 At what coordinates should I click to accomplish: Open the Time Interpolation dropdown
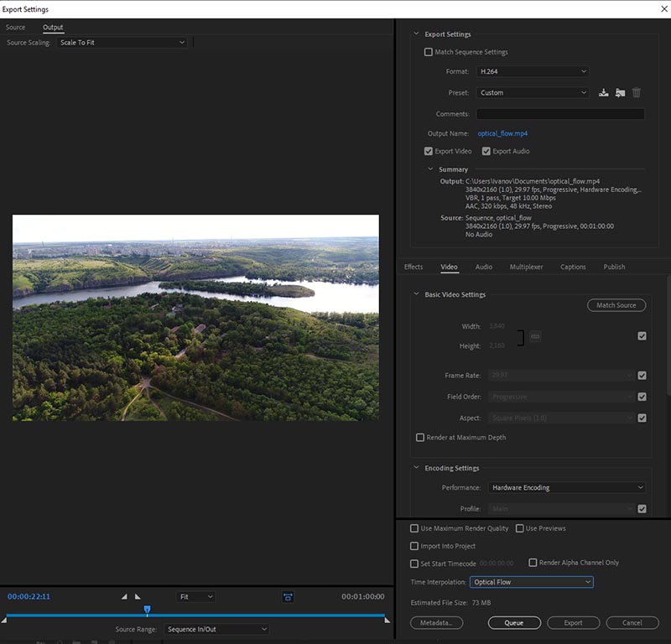coord(532,582)
